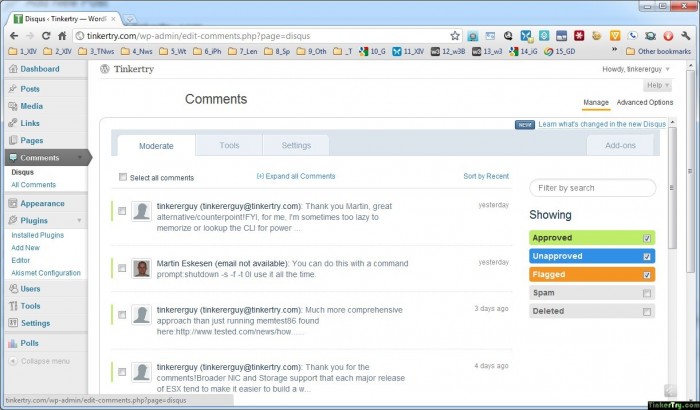Screen dimensions: 700x410
Task: Click Martin Eskesen avatar thumbnail
Action: tap(142, 268)
